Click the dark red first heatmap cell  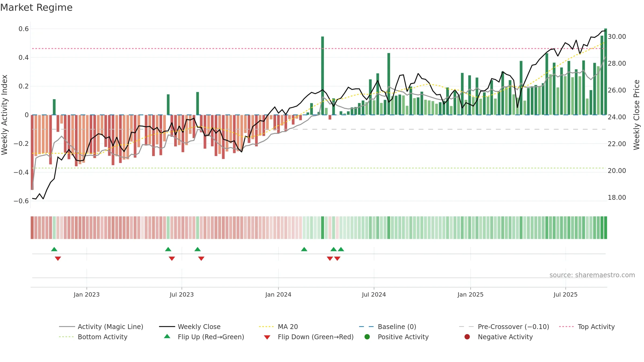[x=32, y=228]
